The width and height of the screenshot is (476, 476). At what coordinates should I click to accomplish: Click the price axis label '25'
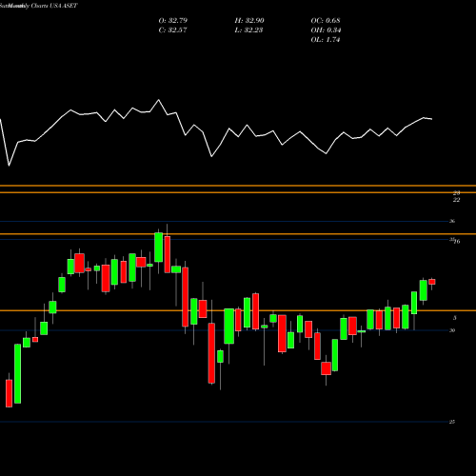click(x=452, y=422)
